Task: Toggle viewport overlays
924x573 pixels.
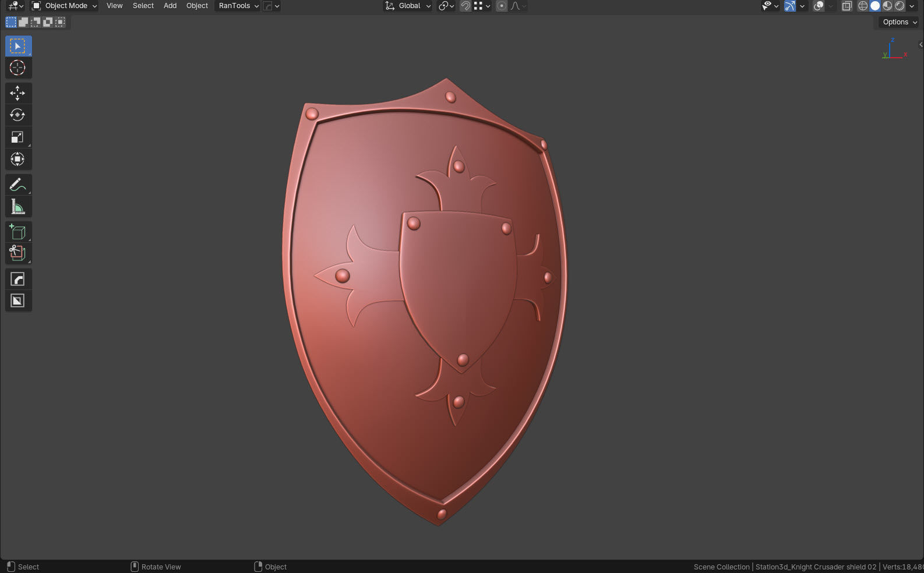Action: 819,6
